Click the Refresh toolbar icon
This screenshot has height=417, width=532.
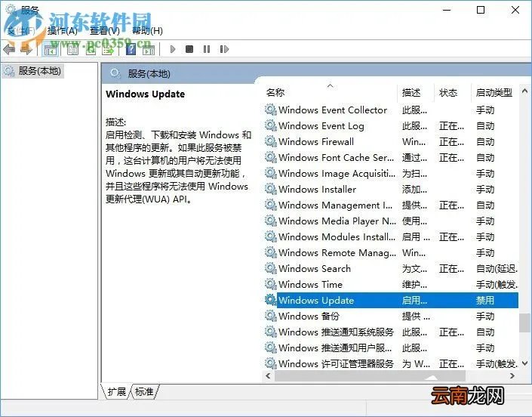point(91,50)
